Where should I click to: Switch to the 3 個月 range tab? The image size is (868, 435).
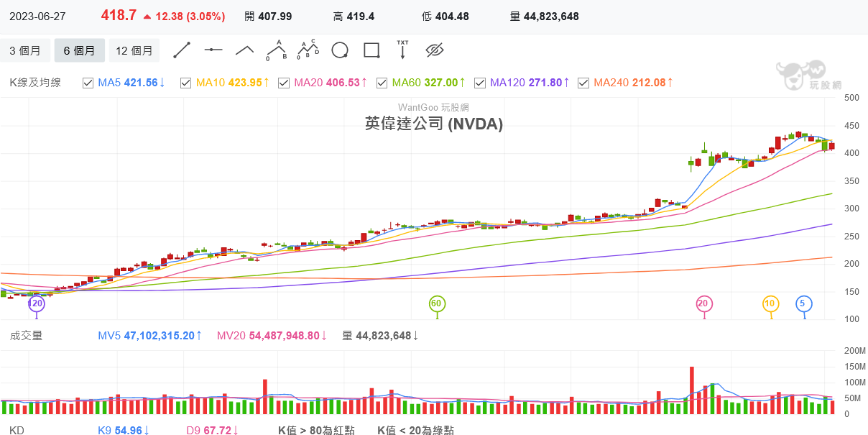click(x=25, y=50)
